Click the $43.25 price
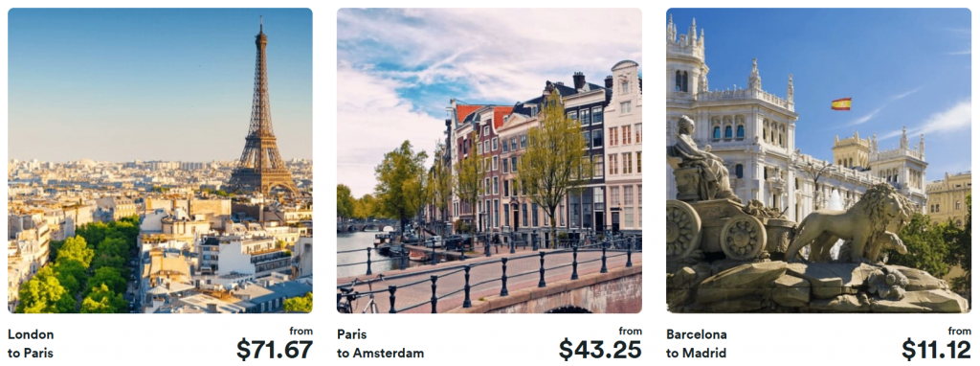980x366 pixels. point(601,350)
